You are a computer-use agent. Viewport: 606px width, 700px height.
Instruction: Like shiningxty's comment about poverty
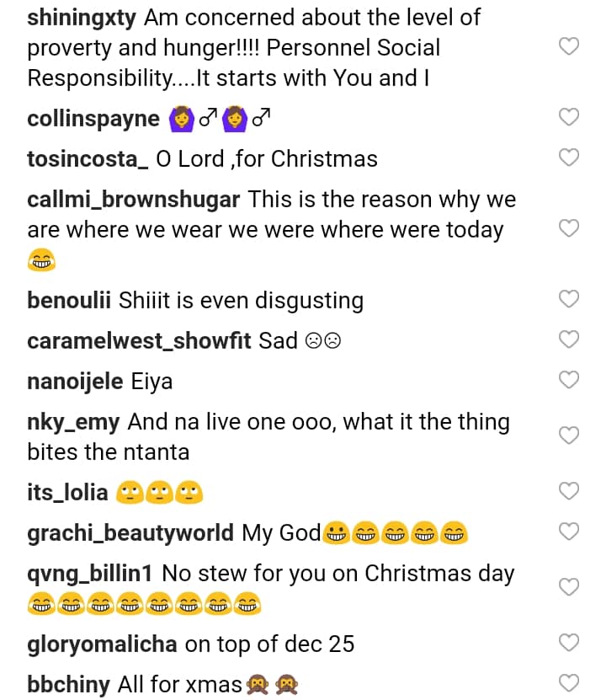570,47
